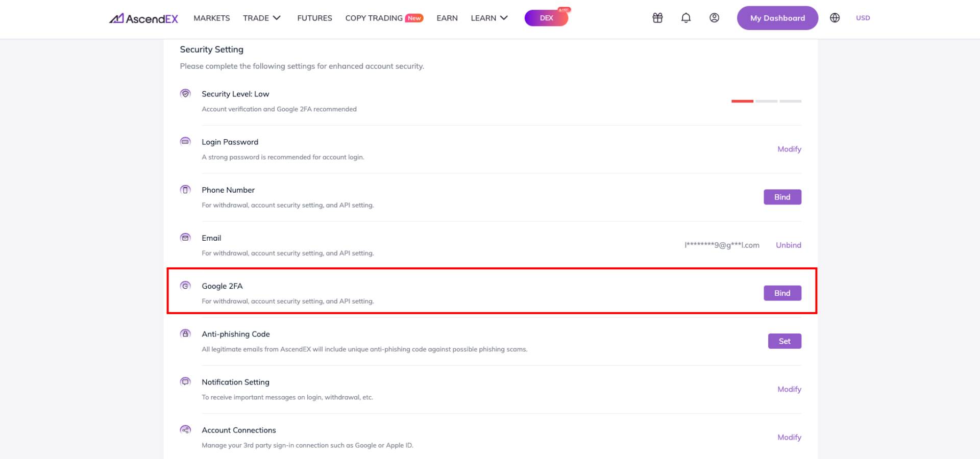Viewport: 980px width, 459px height.
Task: Click the security level progress bar
Action: point(766,101)
